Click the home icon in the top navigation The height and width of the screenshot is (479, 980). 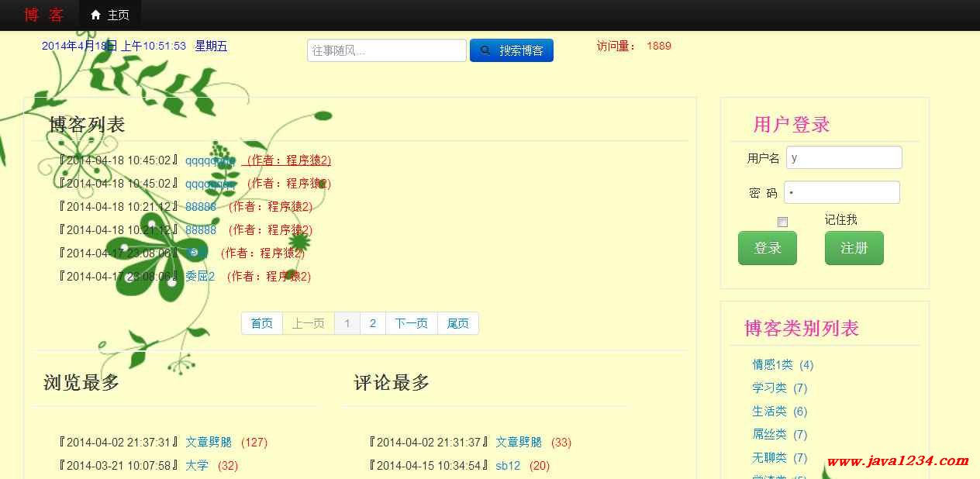(x=96, y=14)
